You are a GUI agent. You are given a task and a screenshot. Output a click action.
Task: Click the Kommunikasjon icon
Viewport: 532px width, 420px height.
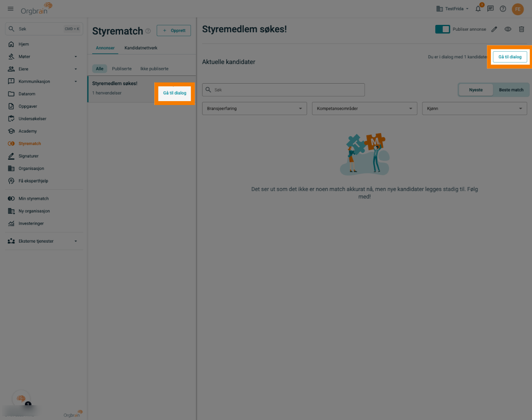[x=11, y=82]
